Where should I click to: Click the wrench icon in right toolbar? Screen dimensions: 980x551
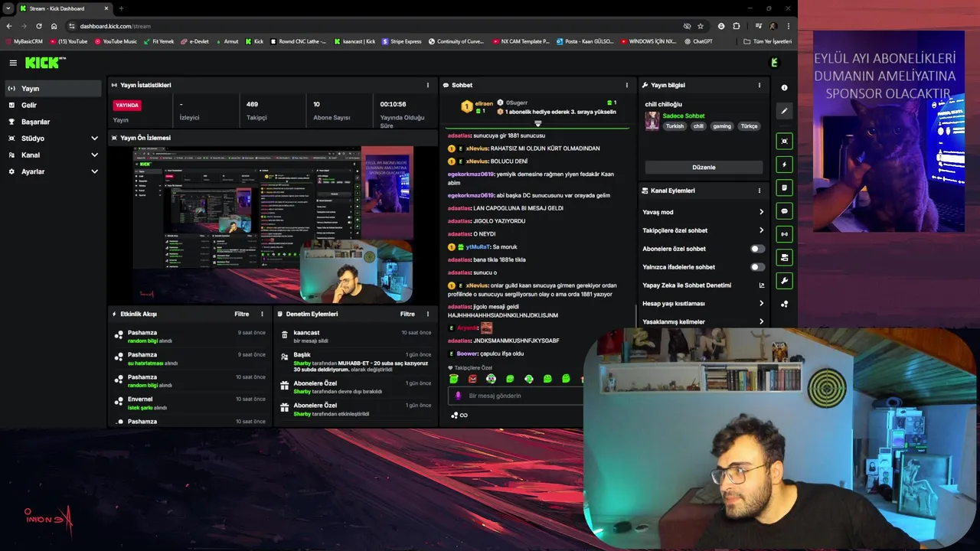pyautogui.click(x=784, y=281)
